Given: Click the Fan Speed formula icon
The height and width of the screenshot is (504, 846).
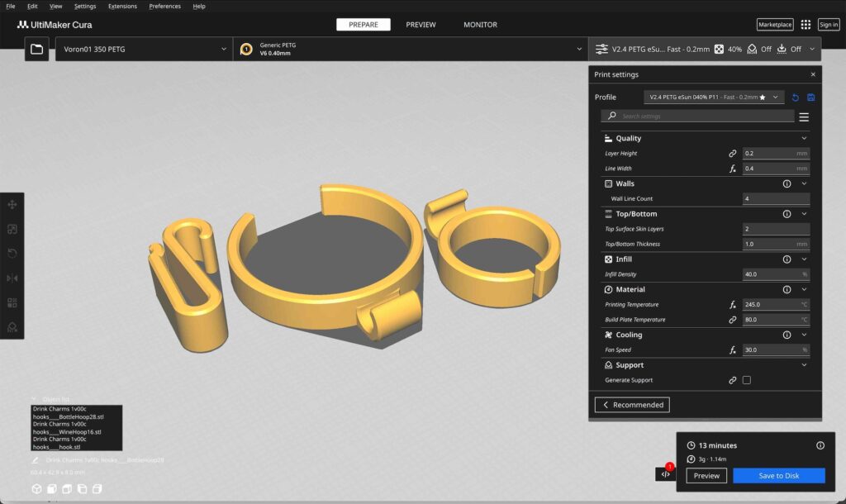Looking at the screenshot, I should [732, 349].
